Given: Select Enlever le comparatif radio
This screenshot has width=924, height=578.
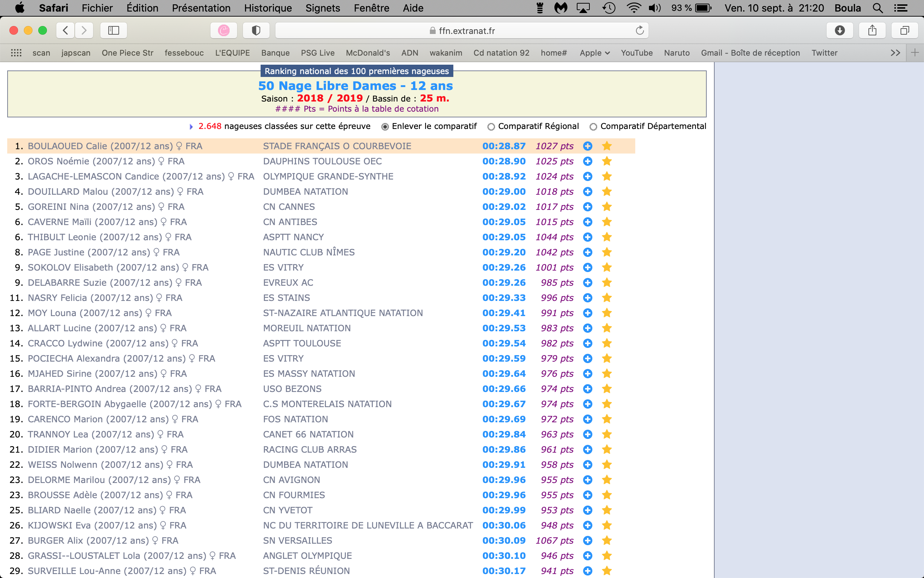Looking at the screenshot, I should tap(385, 126).
